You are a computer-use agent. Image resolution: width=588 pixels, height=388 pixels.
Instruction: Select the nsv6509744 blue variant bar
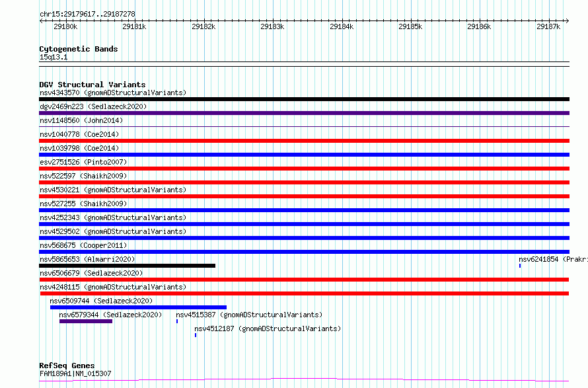[138, 307]
